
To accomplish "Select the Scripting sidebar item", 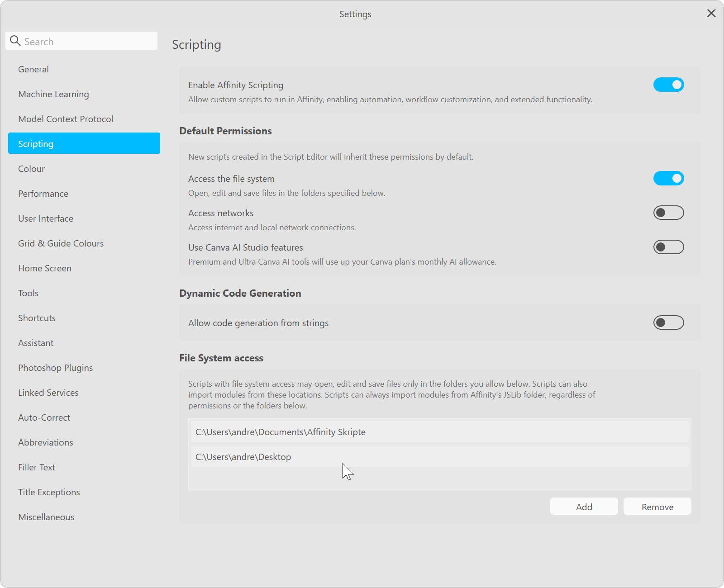I will [84, 143].
